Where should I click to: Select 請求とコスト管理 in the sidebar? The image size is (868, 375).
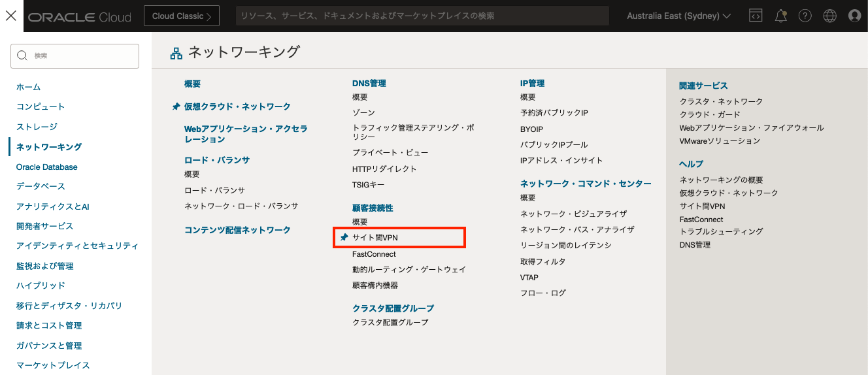pos(49,325)
